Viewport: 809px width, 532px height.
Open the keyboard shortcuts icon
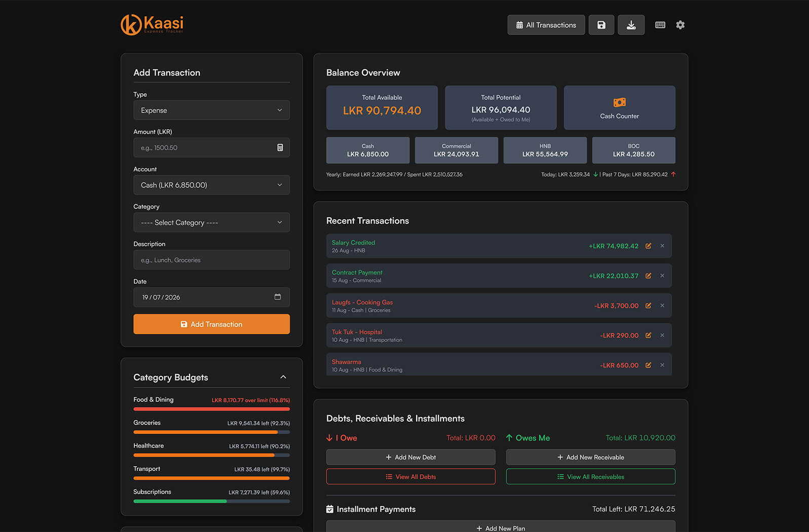[x=660, y=25]
